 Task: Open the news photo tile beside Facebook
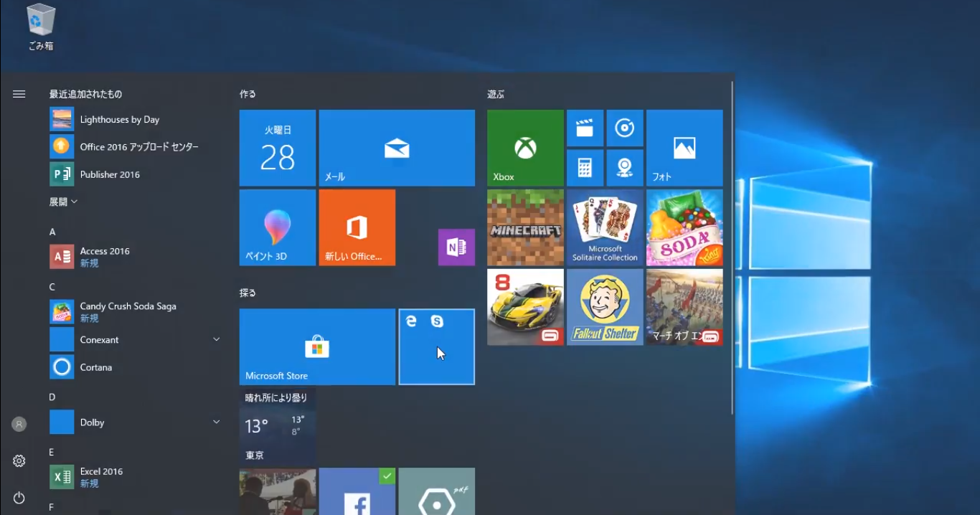[x=278, y=492]
